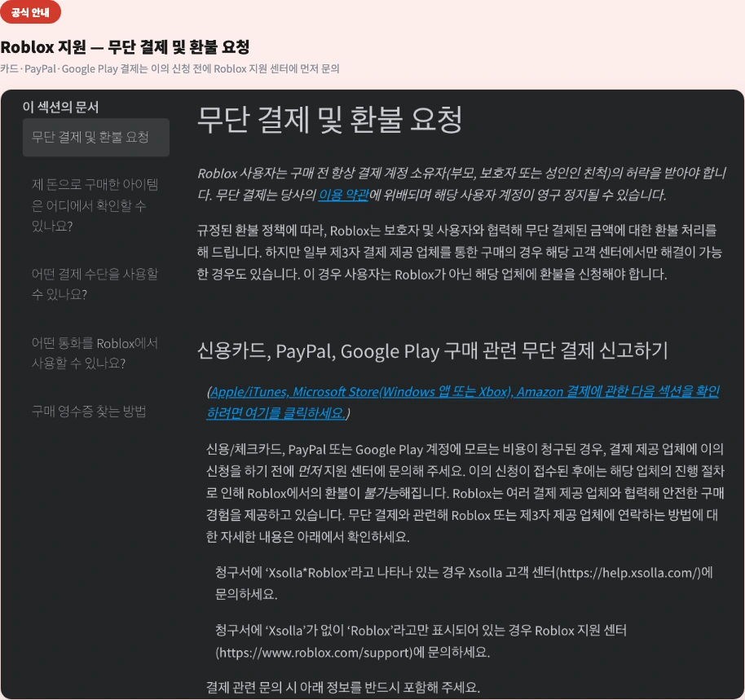Click the subtitle starting '카드 · PayPal · Google Play 결제는'
The width and height of the screenshot is (745, 700).
[170, 69]
